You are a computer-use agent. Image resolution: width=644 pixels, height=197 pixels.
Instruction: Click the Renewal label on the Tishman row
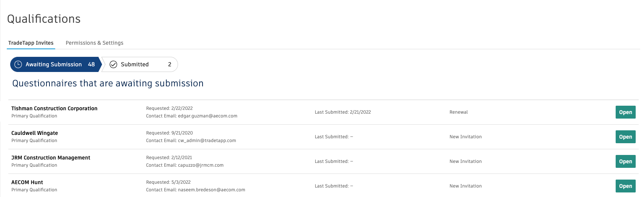pyautogui.click(x=458, y=112)
